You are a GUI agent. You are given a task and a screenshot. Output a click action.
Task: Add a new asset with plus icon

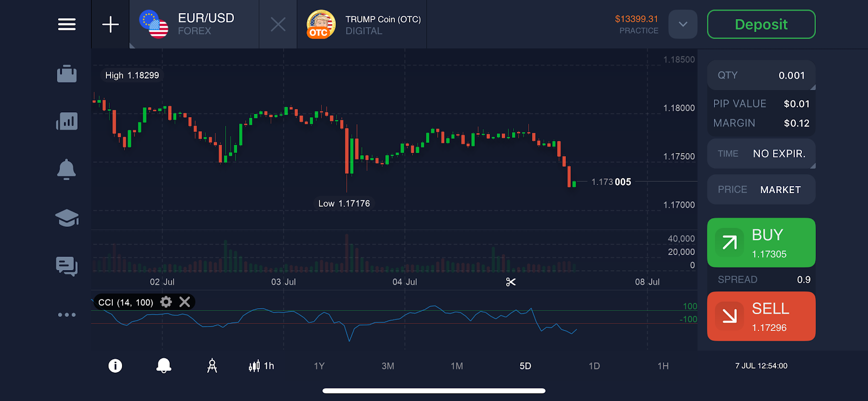pos(111,24)
